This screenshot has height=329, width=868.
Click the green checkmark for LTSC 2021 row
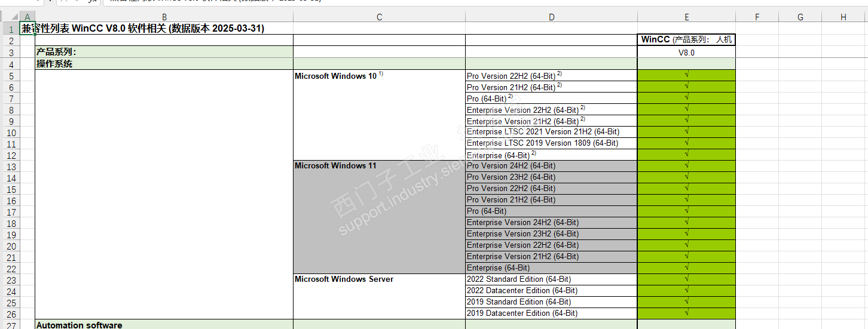[x=686, y=132]
